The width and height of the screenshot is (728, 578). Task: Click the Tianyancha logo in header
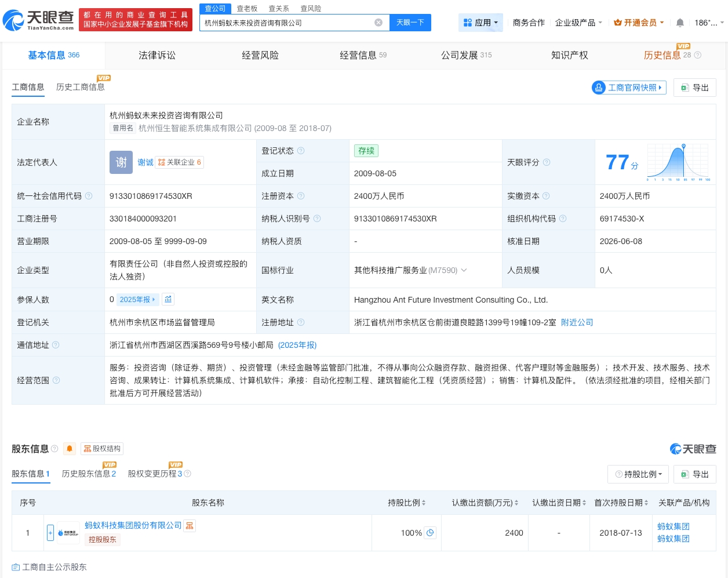click(x=38, y=20)
